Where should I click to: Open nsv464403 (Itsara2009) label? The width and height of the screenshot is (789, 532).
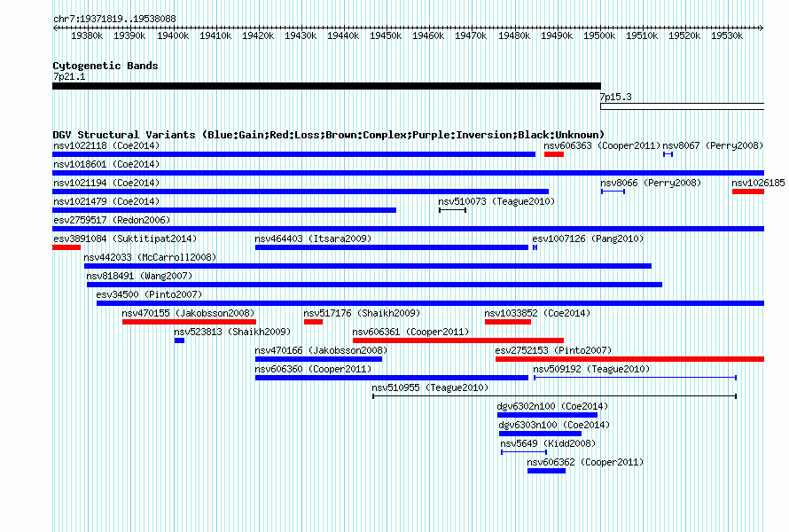(313, 239)
